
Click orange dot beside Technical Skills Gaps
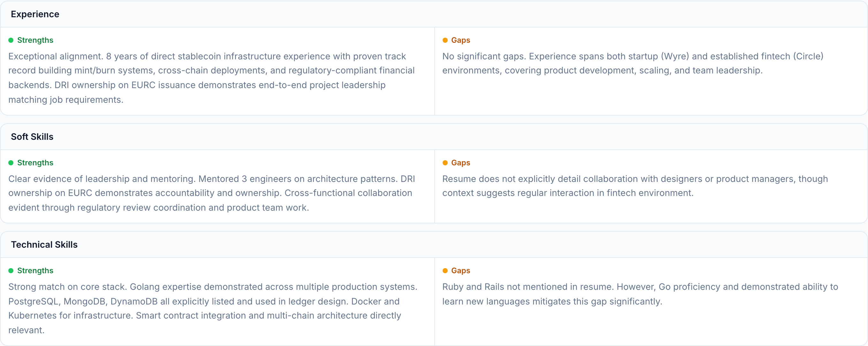(x=445, y=271)
